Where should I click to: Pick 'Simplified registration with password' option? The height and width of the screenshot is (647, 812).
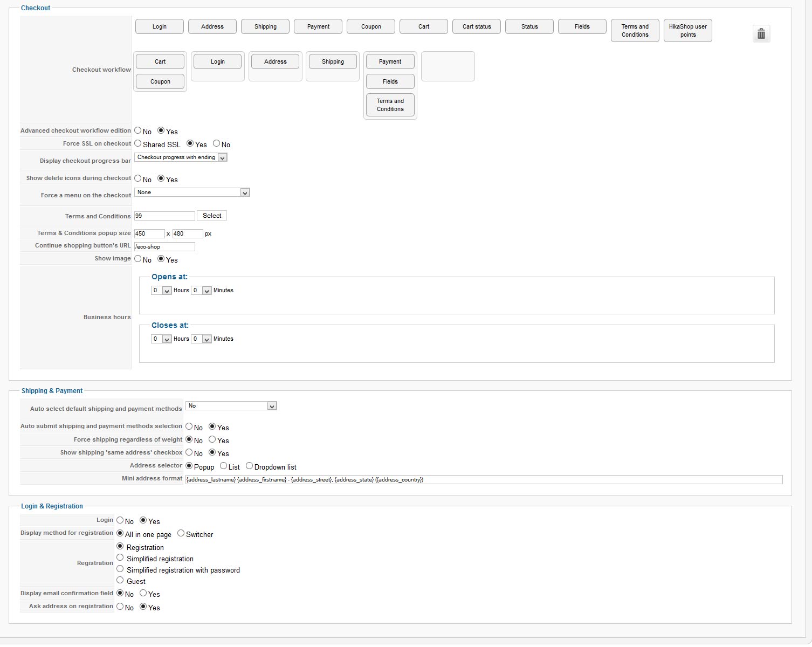120,569
